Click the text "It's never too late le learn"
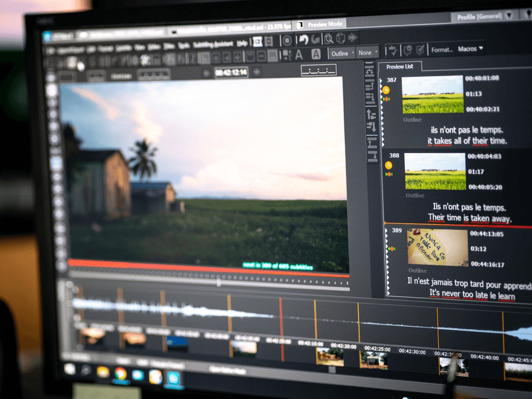The height and width of the screenshot is (399, 532). pyautogui.click(x=473, y=294)
